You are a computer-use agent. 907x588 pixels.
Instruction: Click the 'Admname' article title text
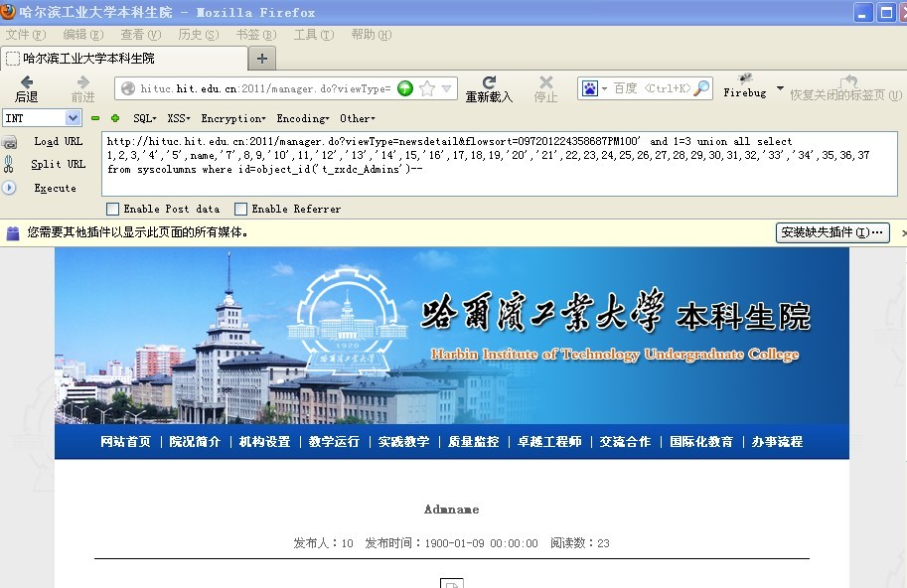pos(452,510)
